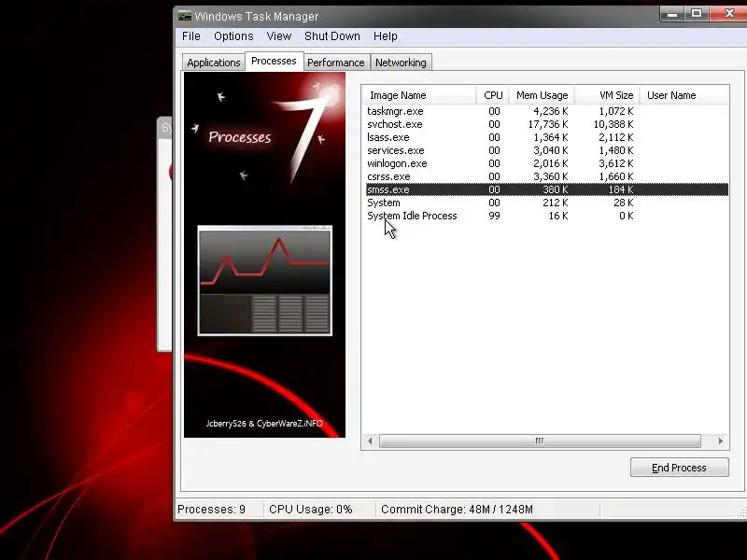Open the View menu

click(278, 36)
